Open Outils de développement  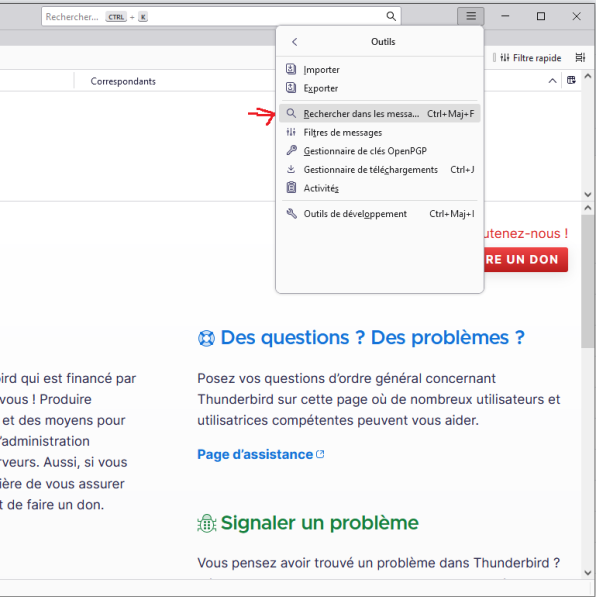click(379, 214)
